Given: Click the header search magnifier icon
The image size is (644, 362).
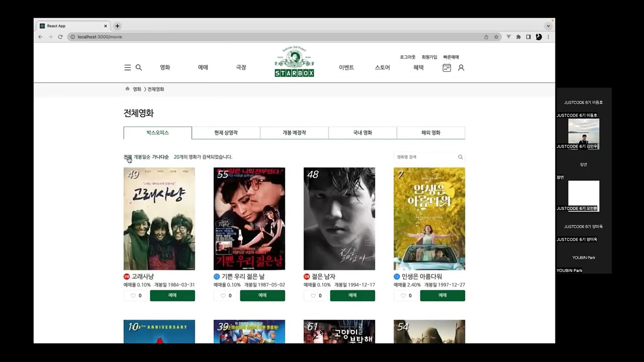Looking at the screenshot, I should tap(139, 67).
